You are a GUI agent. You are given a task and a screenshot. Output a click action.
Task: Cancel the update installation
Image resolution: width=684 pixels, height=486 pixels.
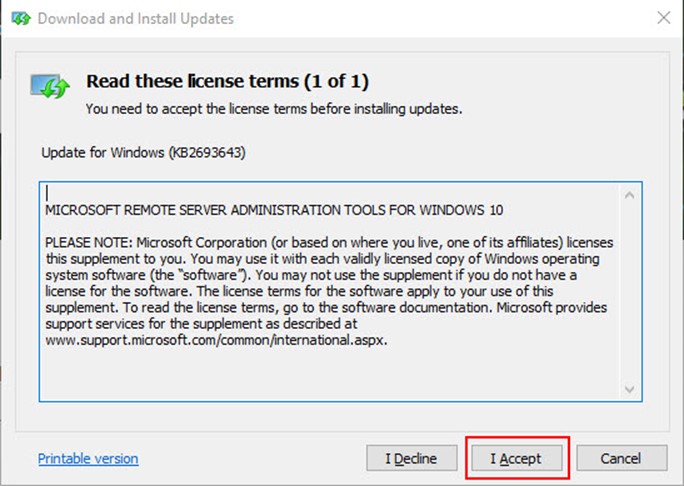pos(621,458)
